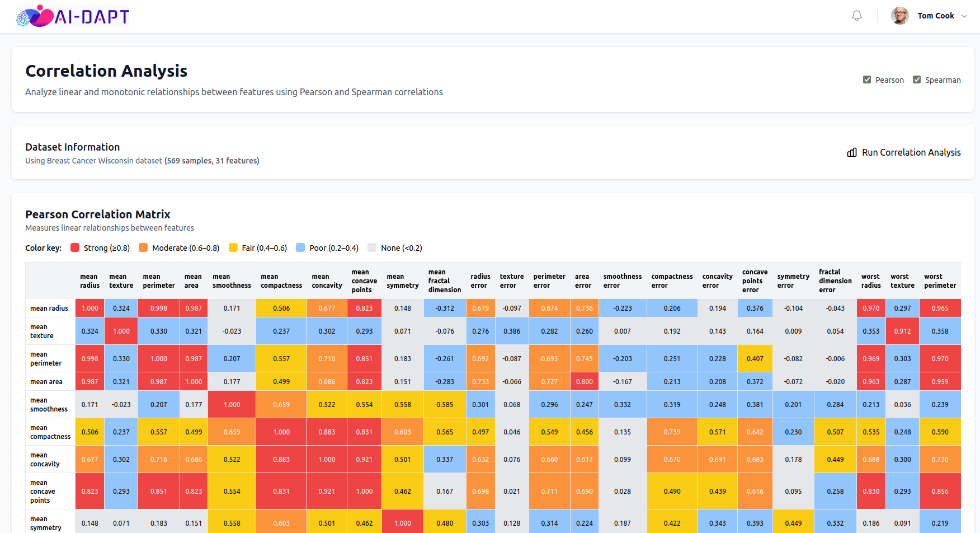Click the Tom Cook username
This screenshot has width=980, height=533.
coord(936,16)
